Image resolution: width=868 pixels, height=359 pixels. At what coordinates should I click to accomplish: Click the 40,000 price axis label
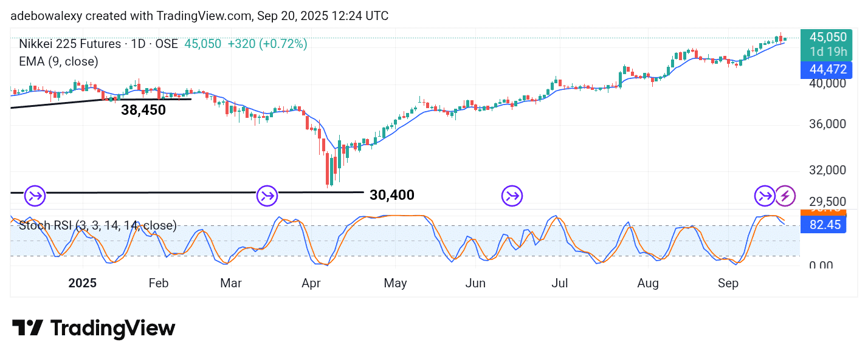click(827, 83)
